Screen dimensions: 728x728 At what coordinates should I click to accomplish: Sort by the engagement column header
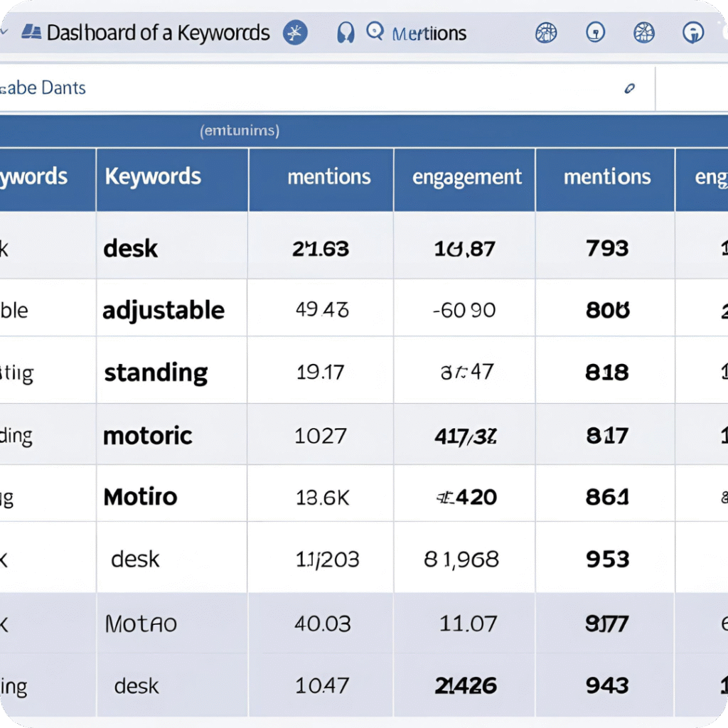coord(466,177)
